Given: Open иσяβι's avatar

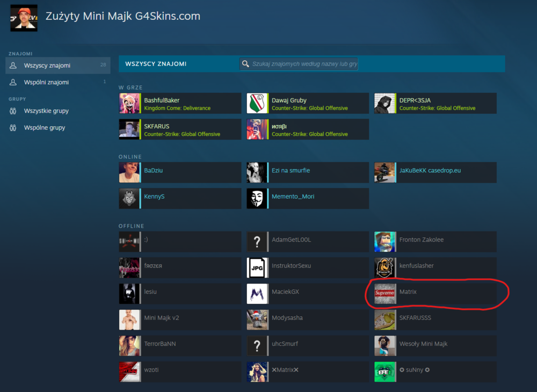Looking at the screenshot, I should click(257, 129).
